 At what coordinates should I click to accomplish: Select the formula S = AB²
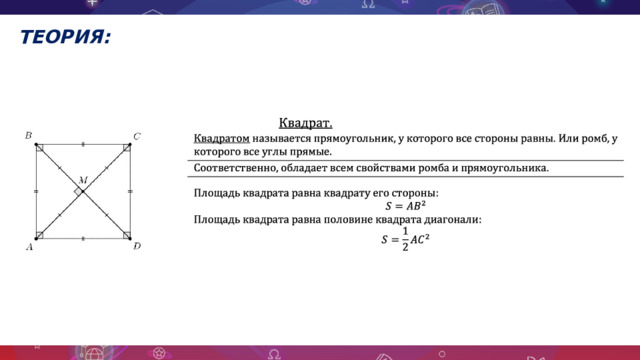point(405,206)
